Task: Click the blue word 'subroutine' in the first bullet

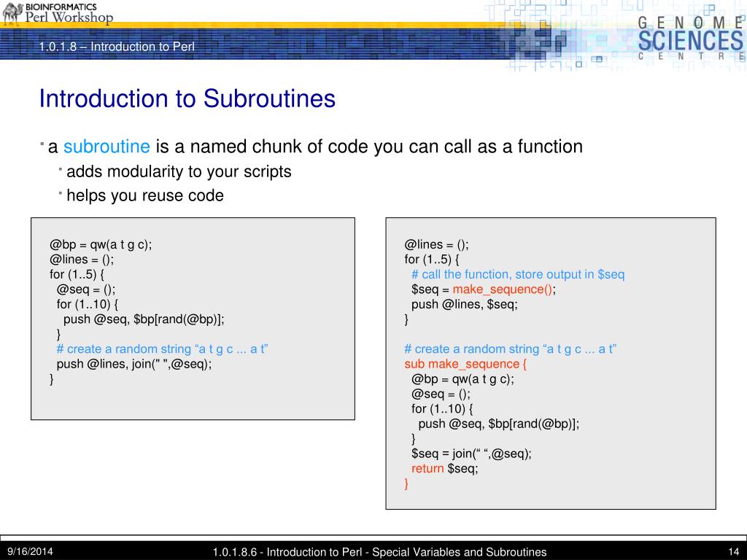Action: [107, 146]
